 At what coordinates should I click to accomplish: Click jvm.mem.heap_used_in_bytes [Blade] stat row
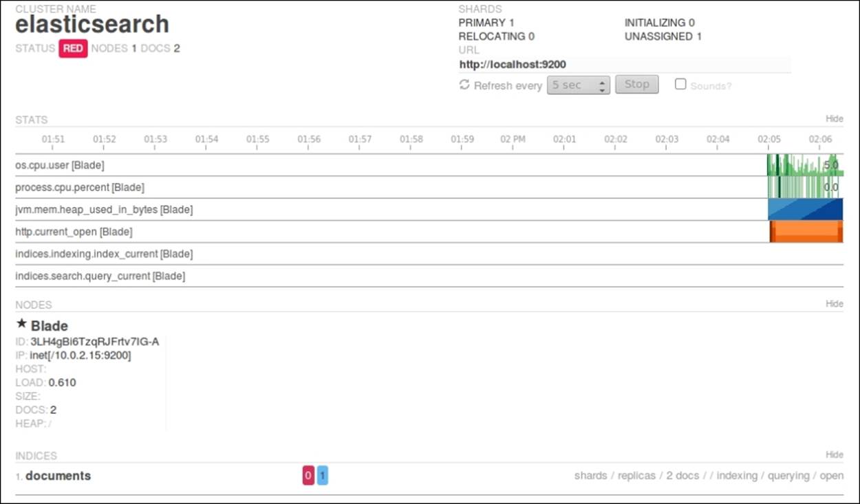429,210
